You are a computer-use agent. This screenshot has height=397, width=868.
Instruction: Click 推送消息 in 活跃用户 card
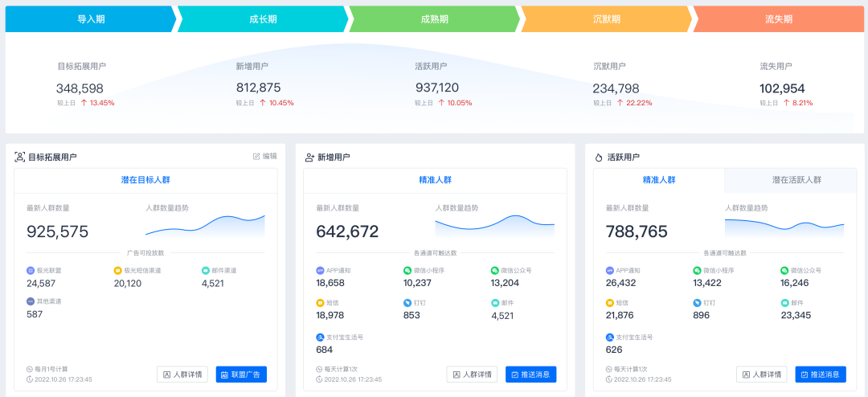(821, 374)
